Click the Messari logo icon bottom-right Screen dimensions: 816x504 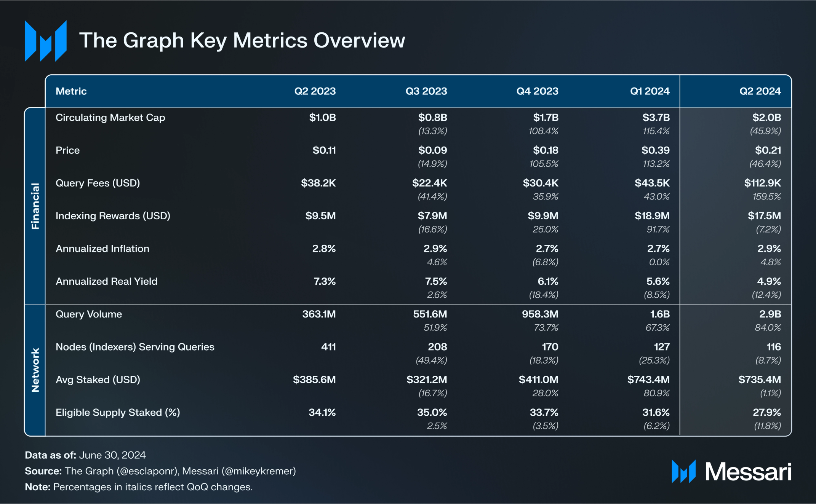(x=683, y=472)
